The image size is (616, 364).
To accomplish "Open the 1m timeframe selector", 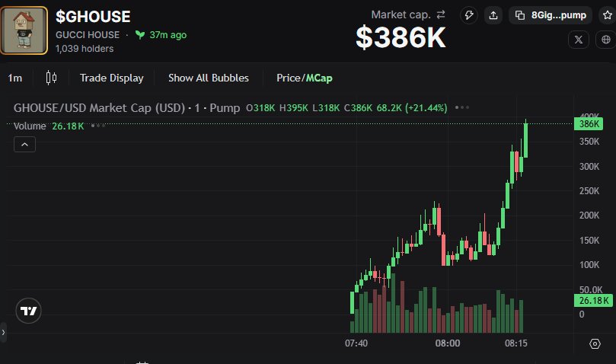I will [x=15, y=78].
